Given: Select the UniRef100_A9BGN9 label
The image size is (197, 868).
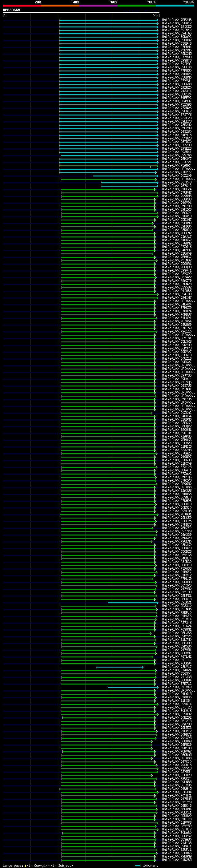Looking at the screenshot, I should pyautogui.click(x=177, y=856).
